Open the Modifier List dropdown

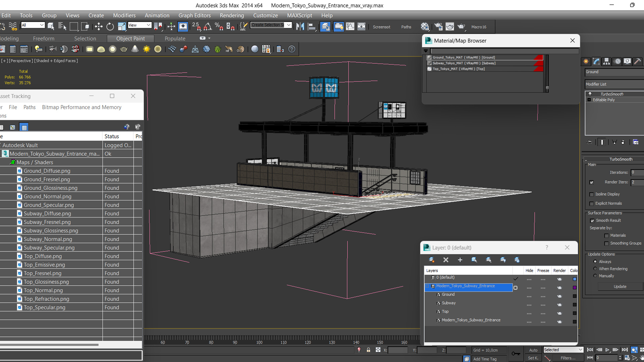[614, 84]
